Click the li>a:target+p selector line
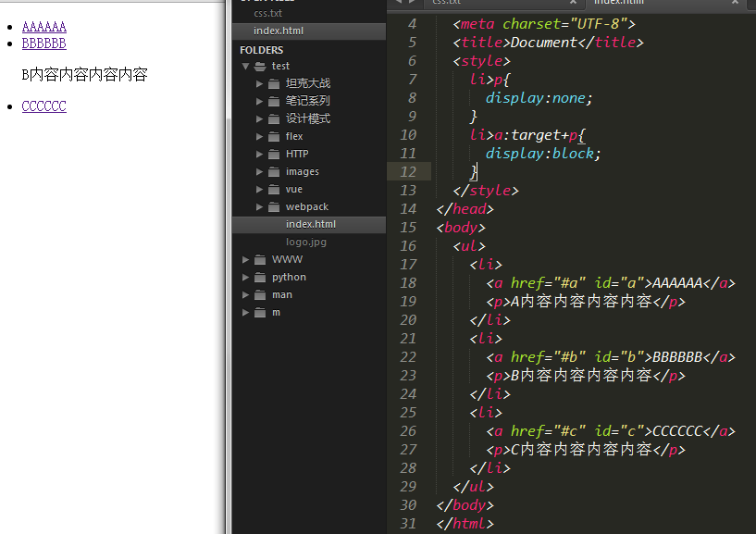Image resolution: width=756 pixels, height=534 pixels. [x=527, y=135]
